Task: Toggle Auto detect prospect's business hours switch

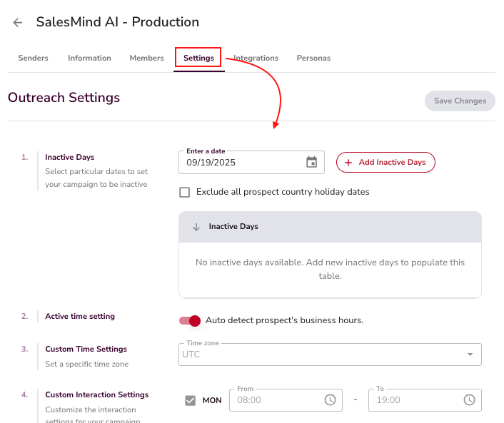Action: coord(190,320)
